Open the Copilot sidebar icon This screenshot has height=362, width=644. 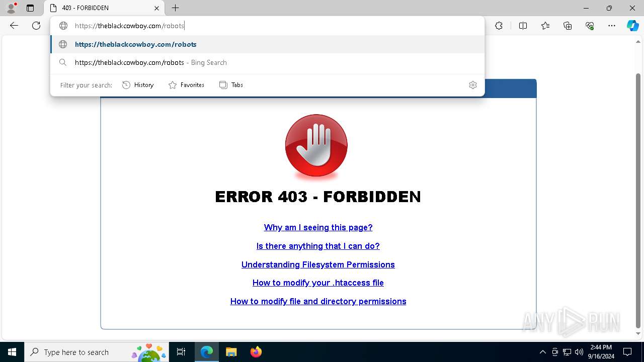(632, 26)
